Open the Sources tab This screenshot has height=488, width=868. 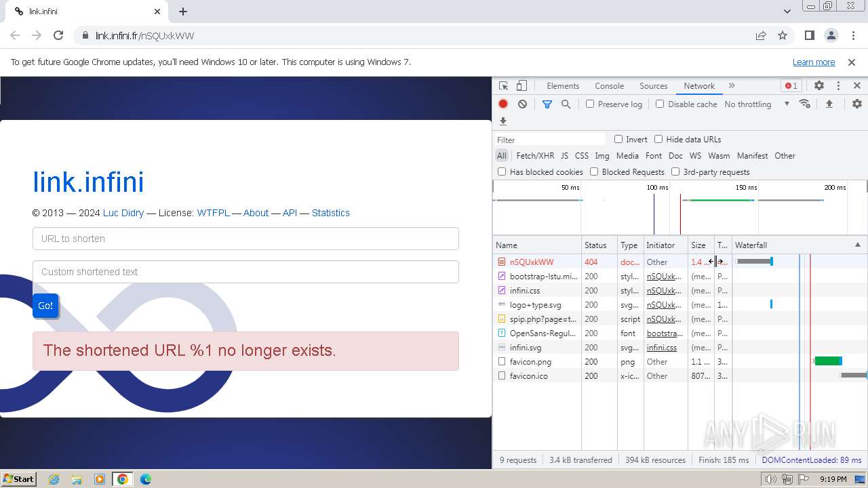(654, 86)
